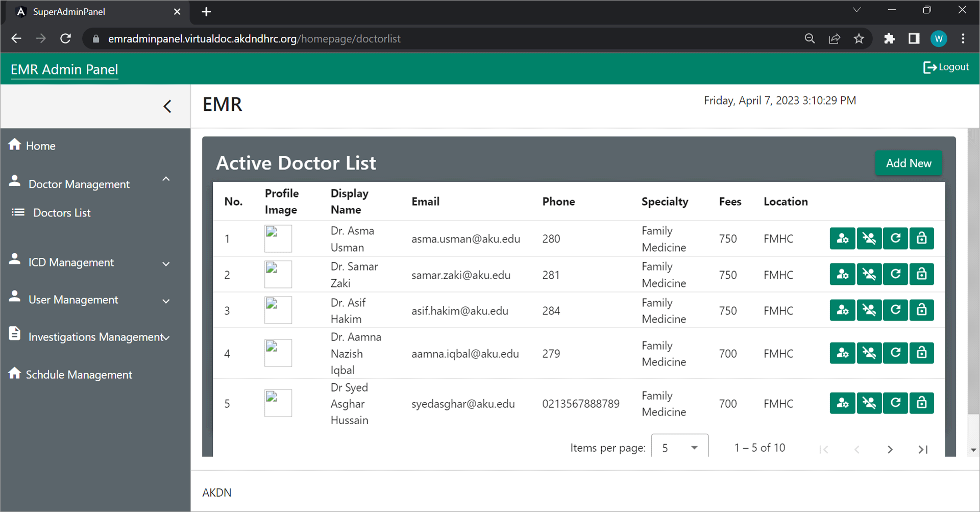The image size is (980, 512).
Task: Click the Logout icon in the header
Action: click(x=930, y=67)
